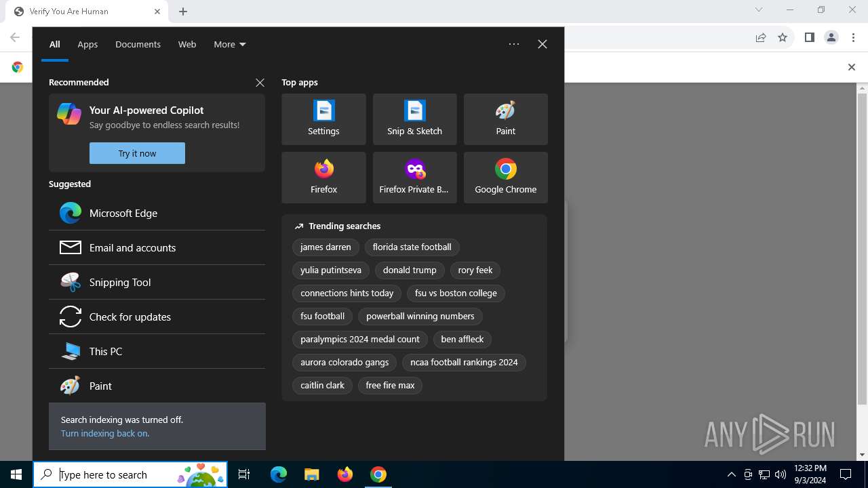Click the Try it now button
Viewport: 868px width, 488px height.
pyautogui.click(x=137, y=153)
